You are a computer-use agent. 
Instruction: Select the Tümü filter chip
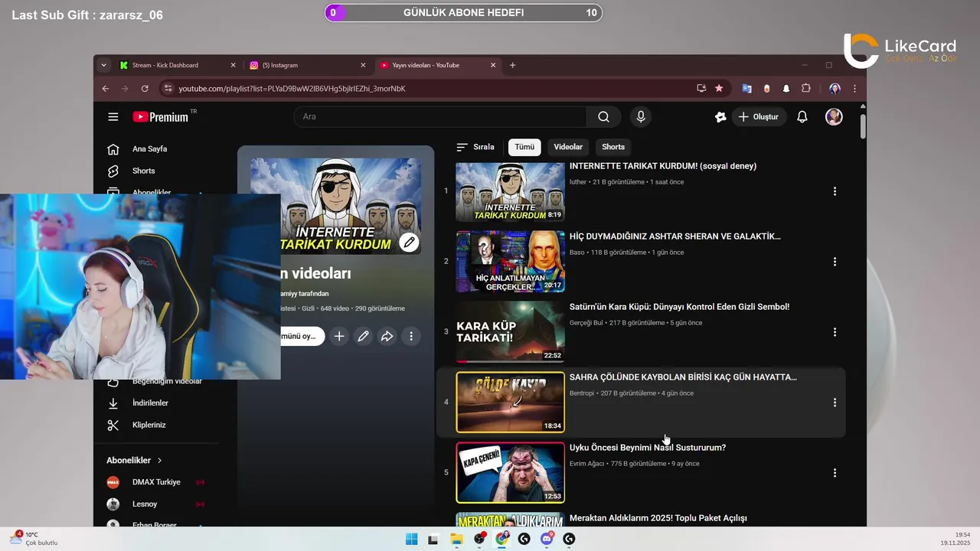(x=524, y=147)
